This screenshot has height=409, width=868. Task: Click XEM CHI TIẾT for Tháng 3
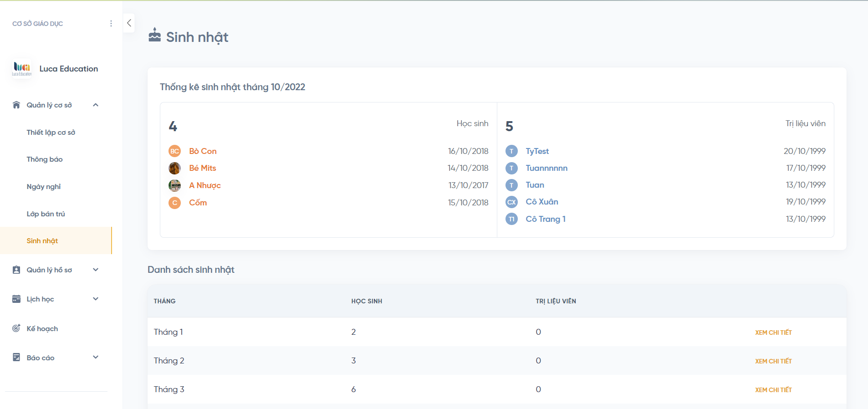pyautogui.click(x=773, y=390)
